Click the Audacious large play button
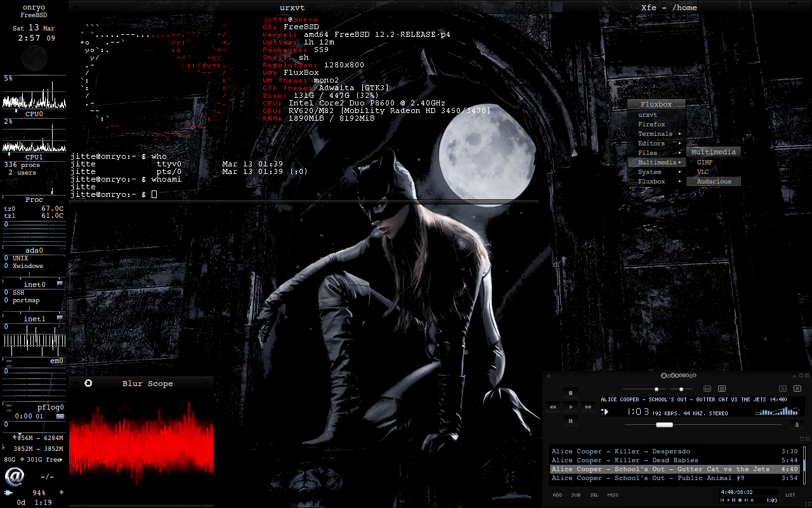 pyautogui.click(x=570, y=407)
